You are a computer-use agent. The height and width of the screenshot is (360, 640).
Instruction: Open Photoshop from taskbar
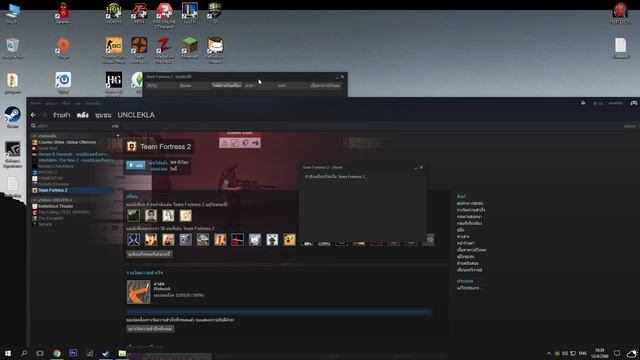(73, 353)
